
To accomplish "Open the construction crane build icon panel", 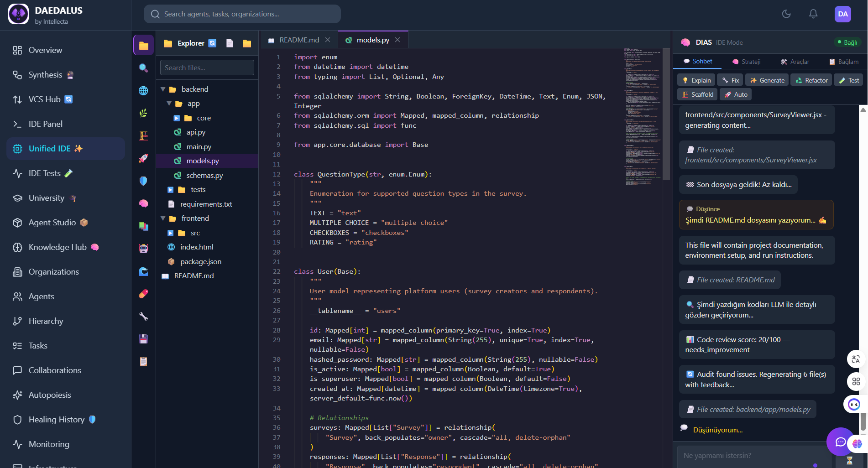I will click(x=143, y=135).
